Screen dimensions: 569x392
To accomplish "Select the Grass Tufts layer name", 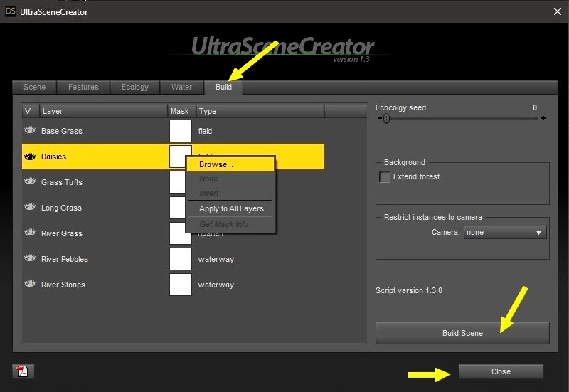I will point(62,182).
